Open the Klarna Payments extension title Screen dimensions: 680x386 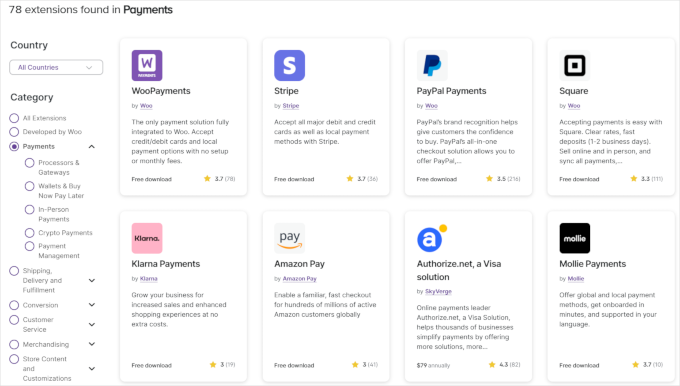click(x=166, y=264)
